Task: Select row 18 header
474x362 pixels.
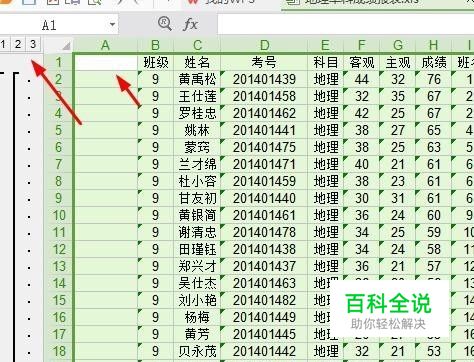Action: (x=59, y=351)
